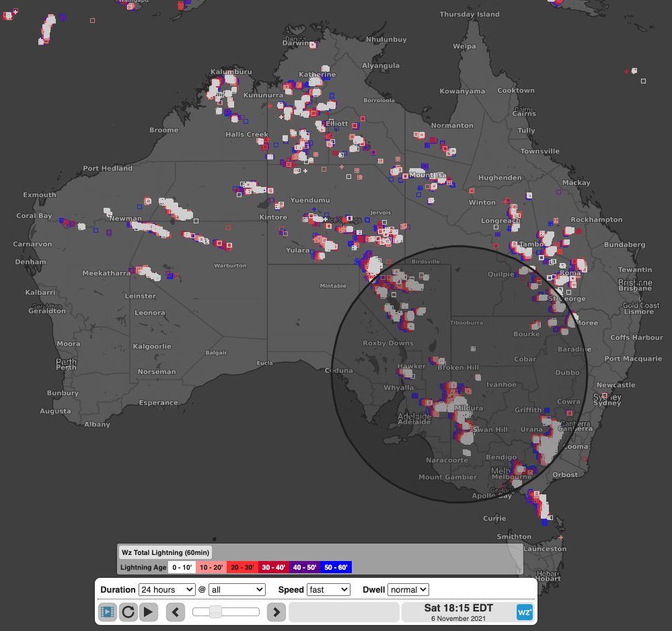Image resolution: width=672 pixels, height=631 pixels.
Task: Open the blue WZ logo icon
Action: pyautogui.click(x=525, y=612)
